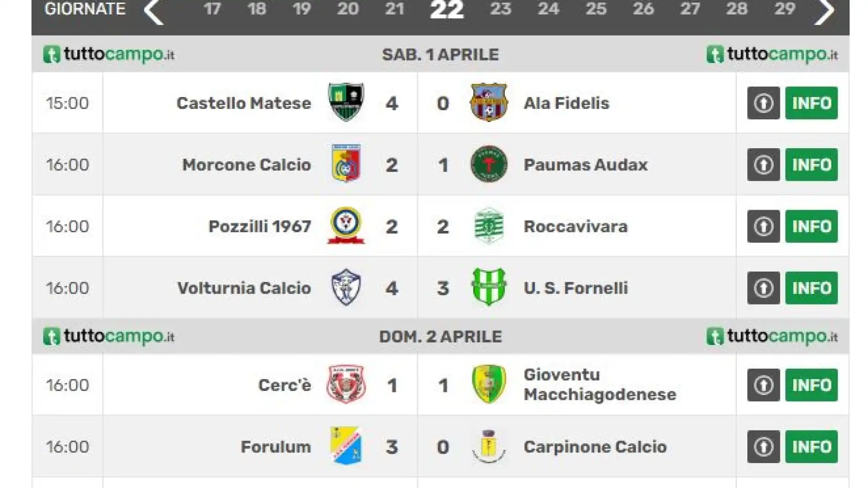Click the Roccavivara green crest
This screenshot has width=868, height=488.
(489, 226)
